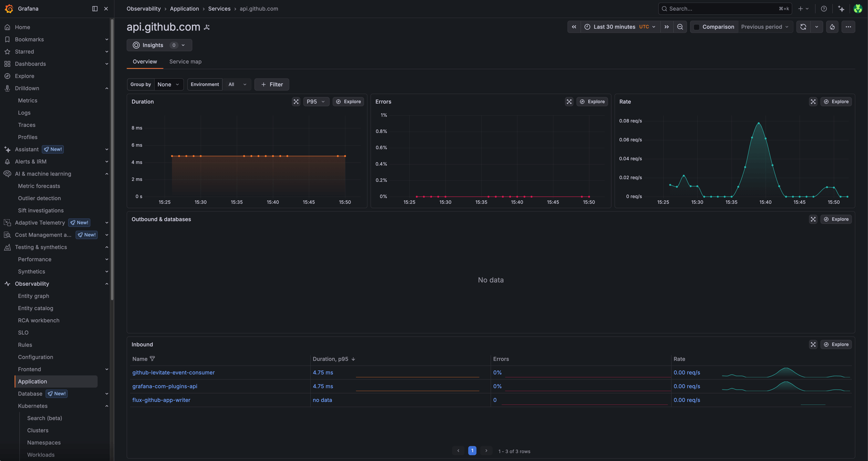Screen dimensions: 868x461
Task: Click the Grafana Assistant sparkle icon
Action: [842, 8]
